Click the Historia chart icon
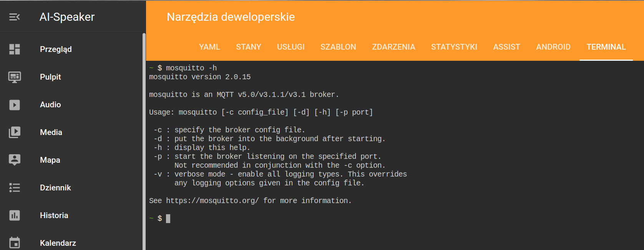Viewport: 644px width, 250px height. [15, 215]
